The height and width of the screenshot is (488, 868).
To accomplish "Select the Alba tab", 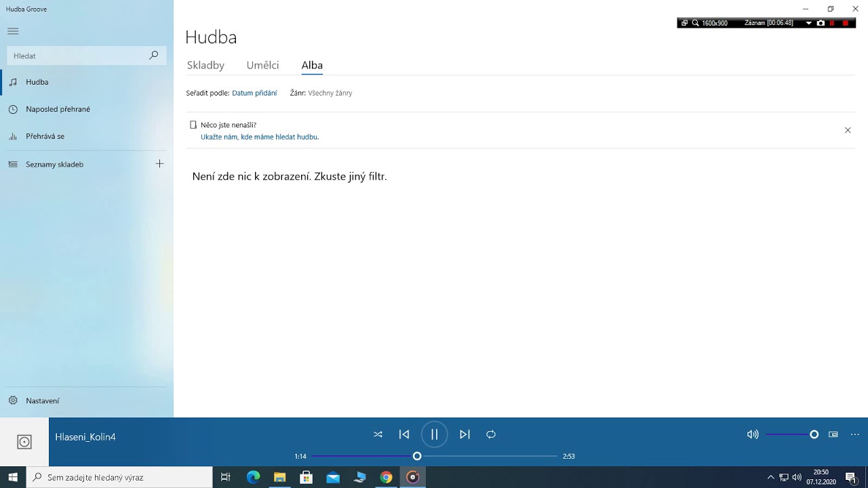I will (312, 65).
